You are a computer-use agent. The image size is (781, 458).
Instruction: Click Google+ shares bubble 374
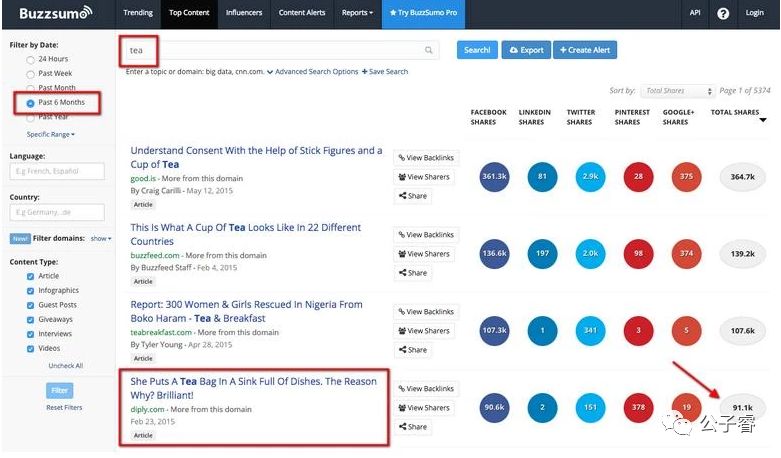(x=686, y=253)
